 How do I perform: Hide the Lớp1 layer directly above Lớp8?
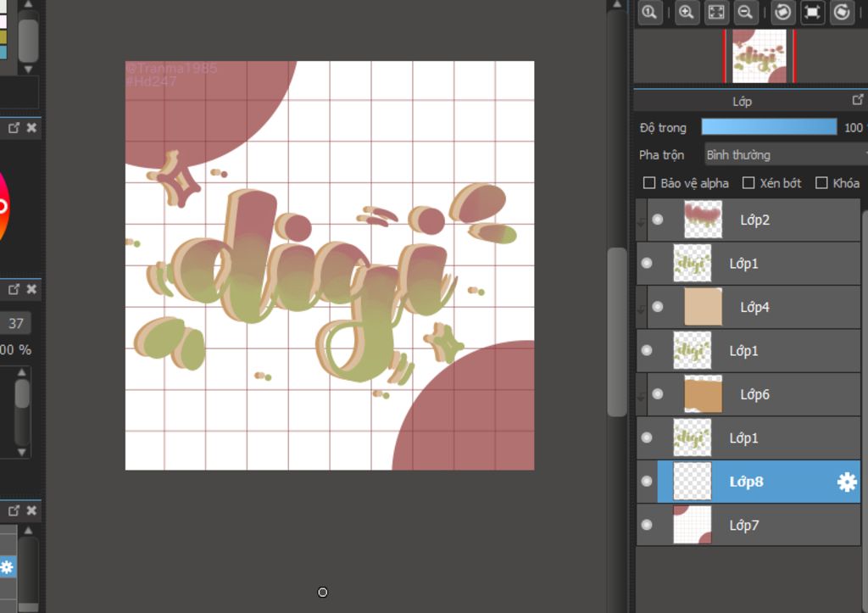coord(647,437)
